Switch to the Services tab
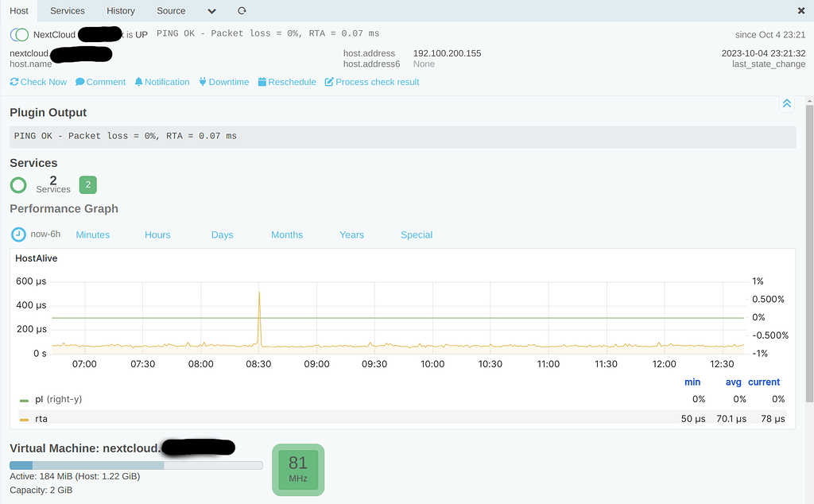 pos(67,10)
